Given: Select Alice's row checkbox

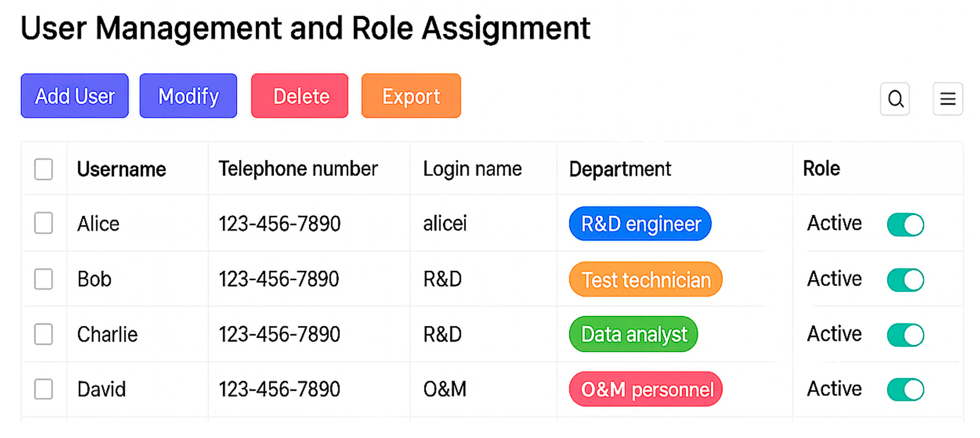Looking at the screenshot, I should [43, 223].
